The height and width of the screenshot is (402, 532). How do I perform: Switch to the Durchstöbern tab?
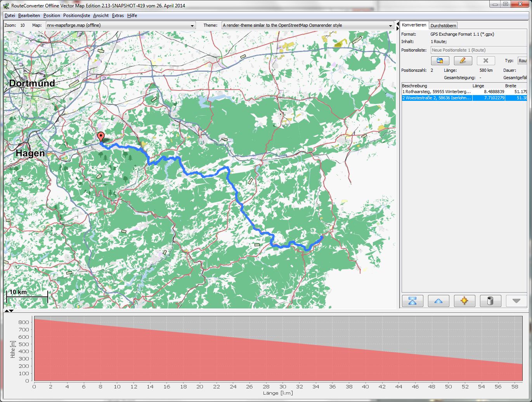(443, 26)
